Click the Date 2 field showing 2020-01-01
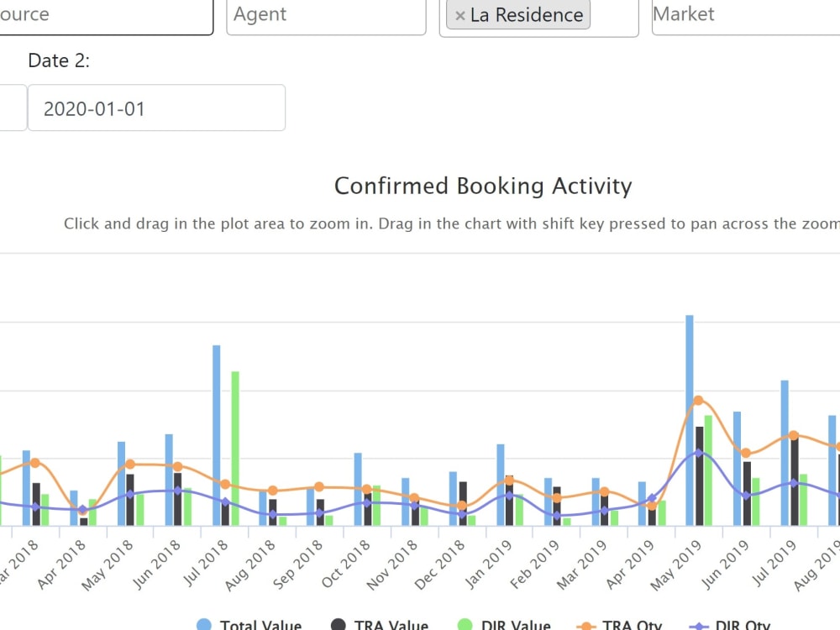 click(155, 108)
